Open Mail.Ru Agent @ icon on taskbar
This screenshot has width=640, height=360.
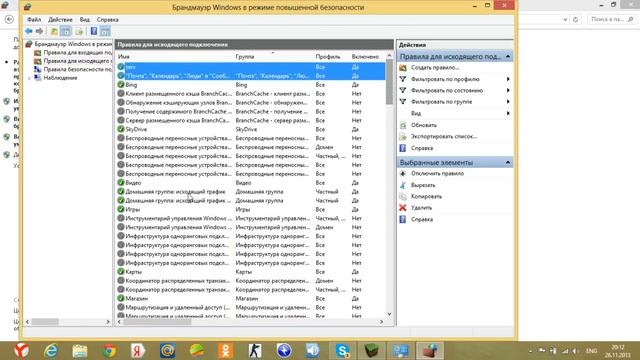[167, 351]
